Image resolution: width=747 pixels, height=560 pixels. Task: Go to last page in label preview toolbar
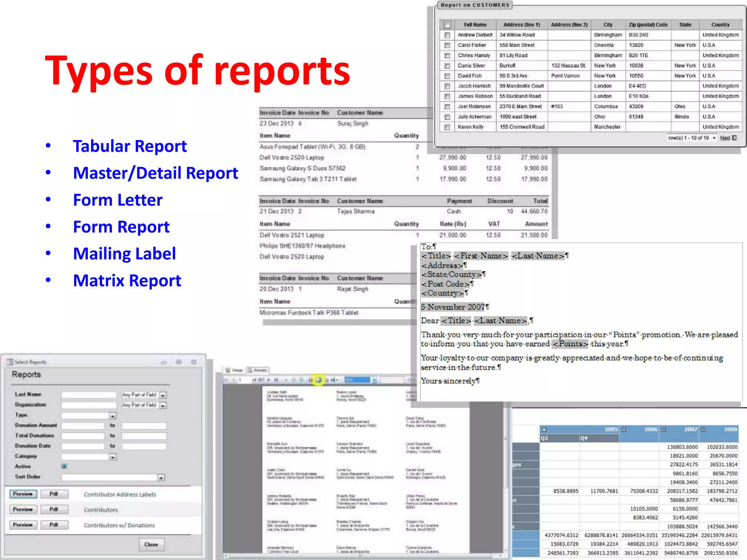click(276, 380)
